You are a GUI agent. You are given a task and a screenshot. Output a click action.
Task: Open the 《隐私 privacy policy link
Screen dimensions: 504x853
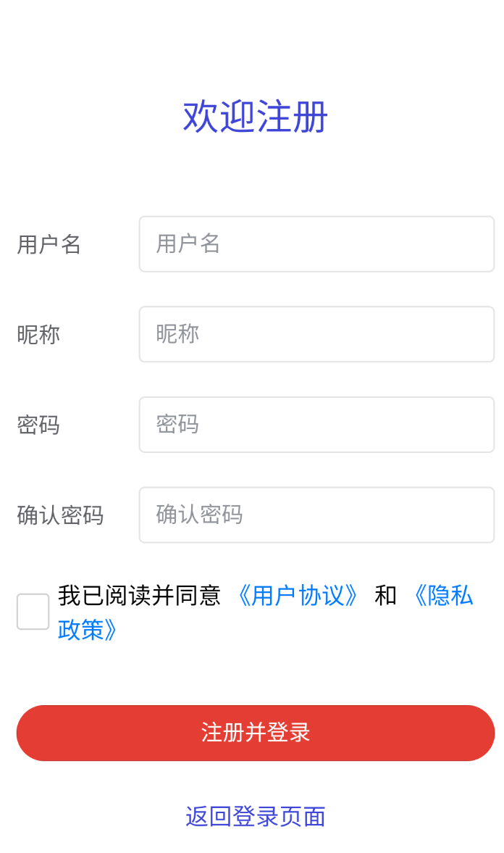(x=443, y=595)
